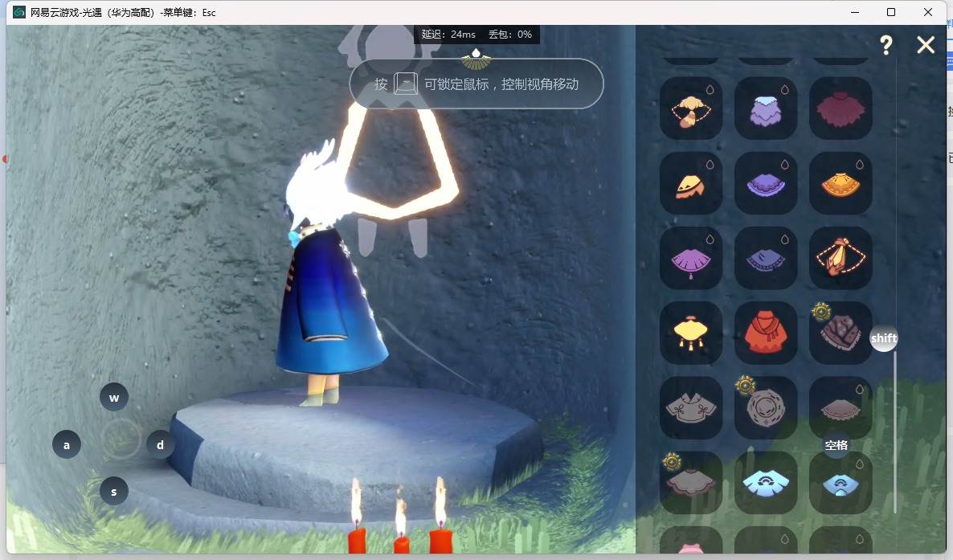Image resolution: width=953 pixels, height=560 pixels.
Task: Equip the orange-gold embroidered cape
Action: tap(841, 183)
